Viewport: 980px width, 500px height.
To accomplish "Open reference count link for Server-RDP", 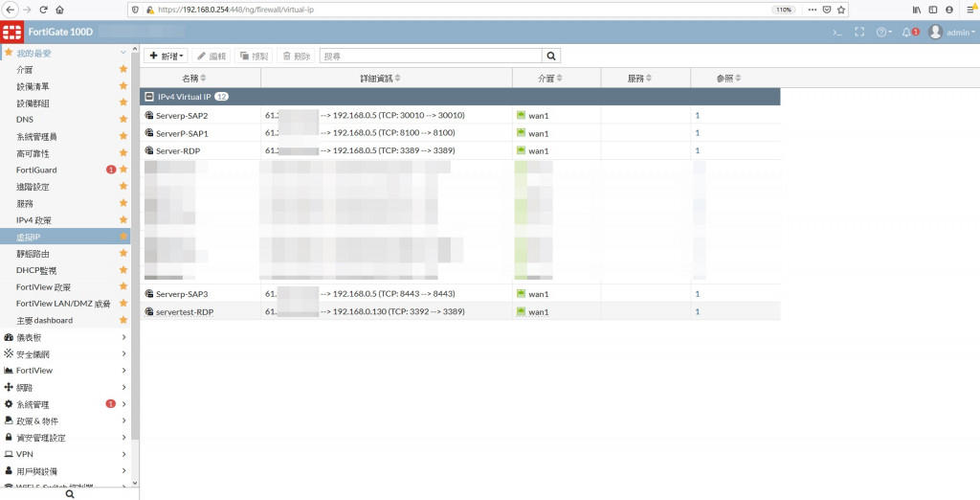I will click(x=698, y=150).
